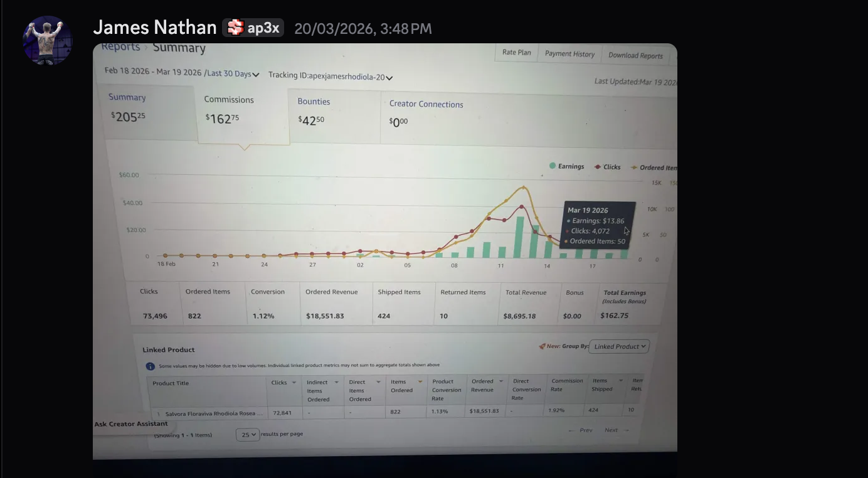
Task: Click the Showing 1 - 1 items text
Action: tap(183, 435)
